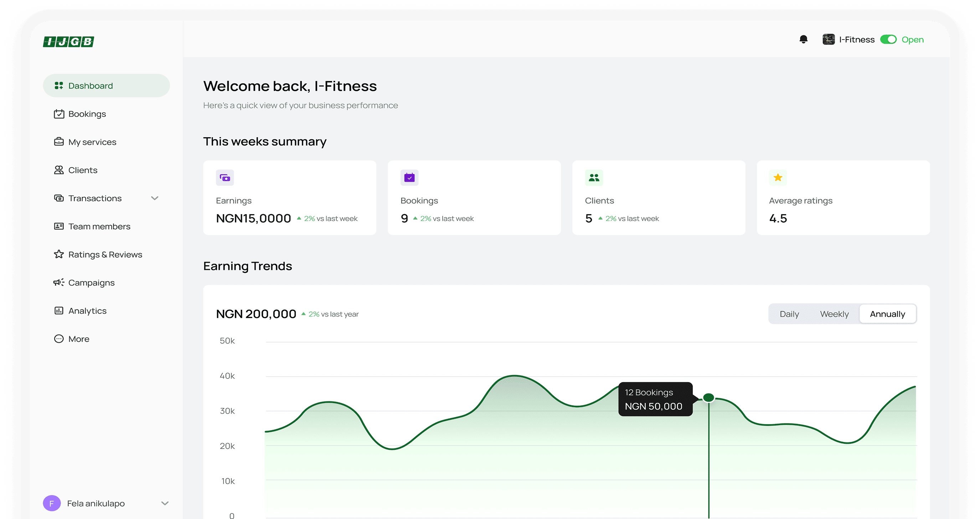Click the My services briefcase icon
Image resolution: width=980 pixels, height=519 pixels.
58,142
